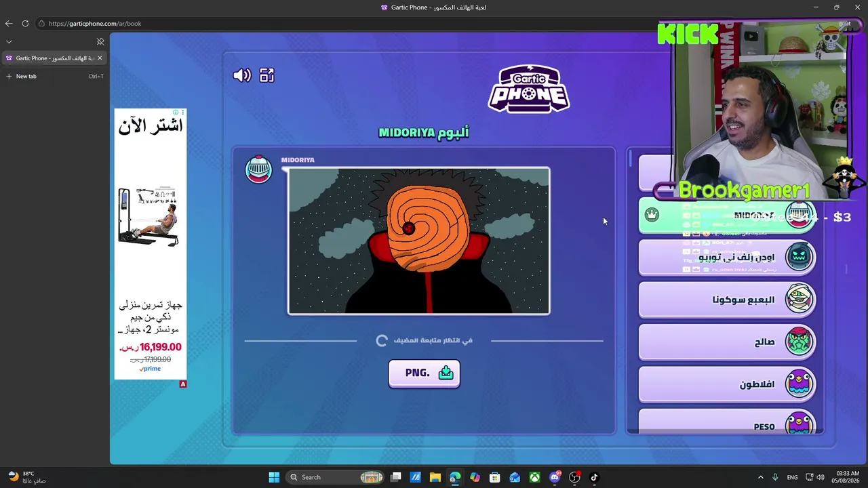The image size is (868, 488).
Task: Open the Windows Start menu
Action: tap(274, 477)
